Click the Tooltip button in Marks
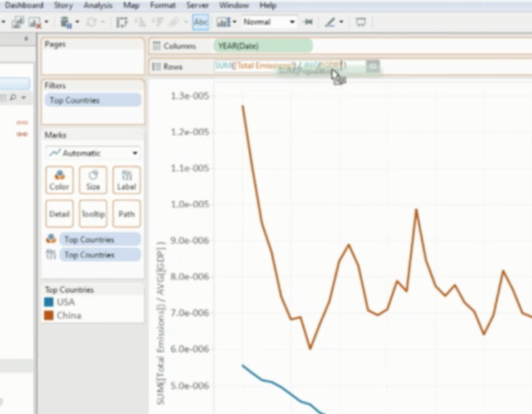The width and height of the screenshot is (532, 414). click(93, 214)
